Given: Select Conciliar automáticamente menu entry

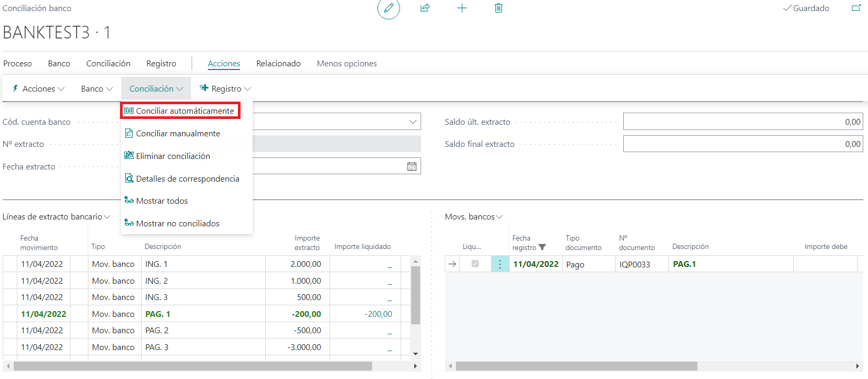Looking at the screenshot, I should (181, 111).
